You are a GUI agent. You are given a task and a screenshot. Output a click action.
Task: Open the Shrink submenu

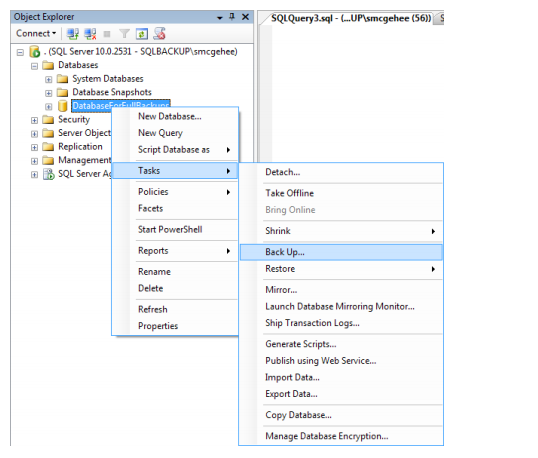341,231
